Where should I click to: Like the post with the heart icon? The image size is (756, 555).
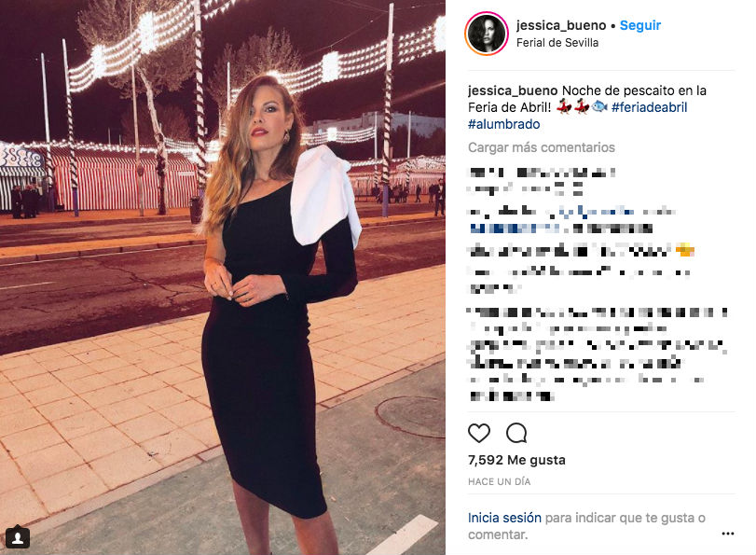(x=479, y=433)
